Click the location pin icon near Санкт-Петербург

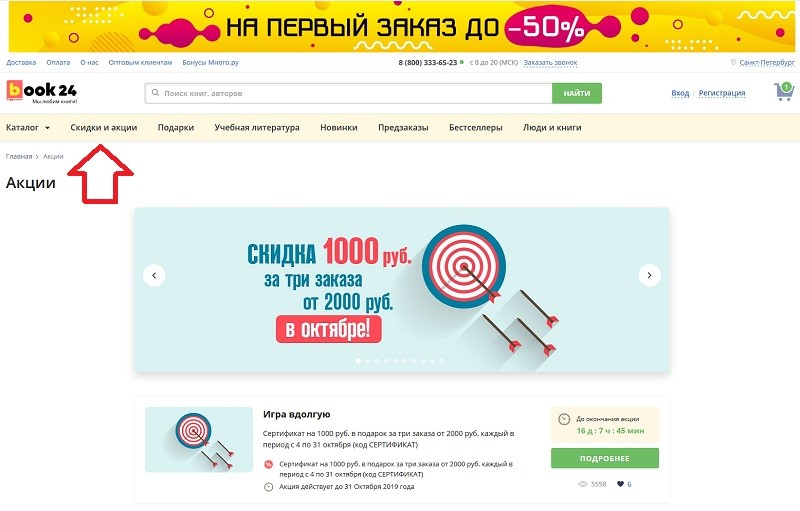point(733,62)
